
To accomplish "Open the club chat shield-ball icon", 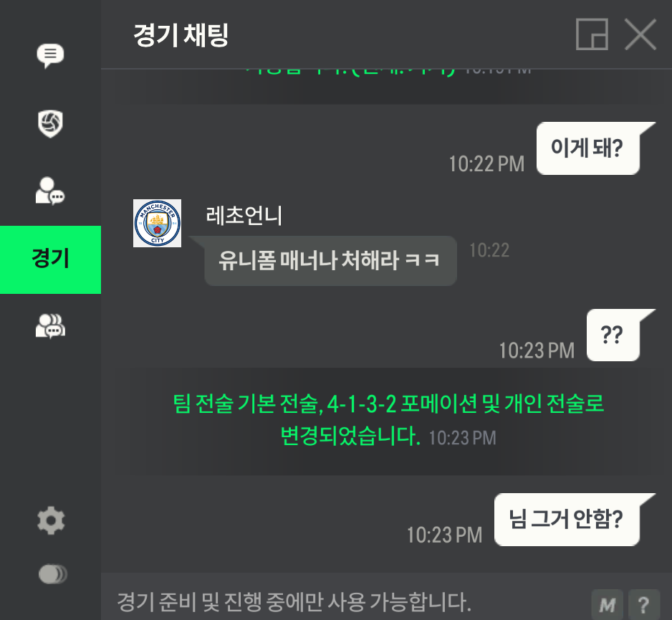I will [x=50, y=124].
